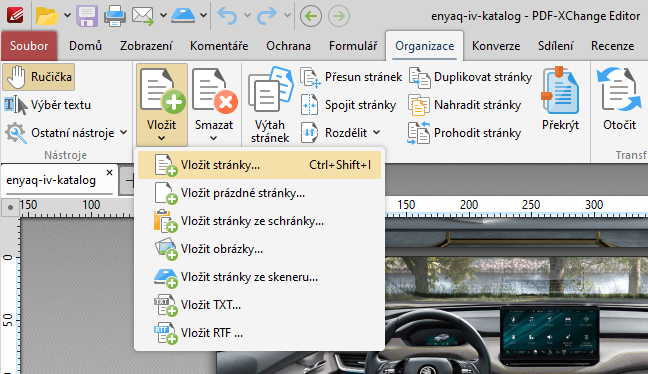Undo the last action
648x374 pixels.
228,16
